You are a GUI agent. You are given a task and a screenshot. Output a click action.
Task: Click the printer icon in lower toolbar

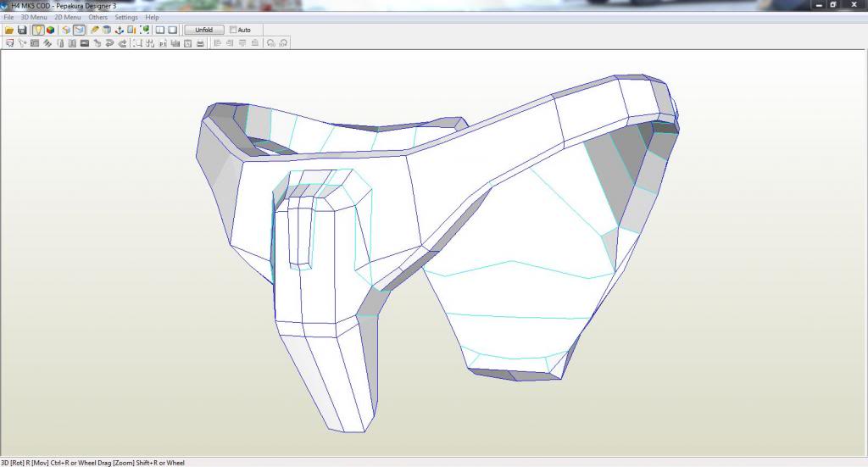(x=200, y=43)
